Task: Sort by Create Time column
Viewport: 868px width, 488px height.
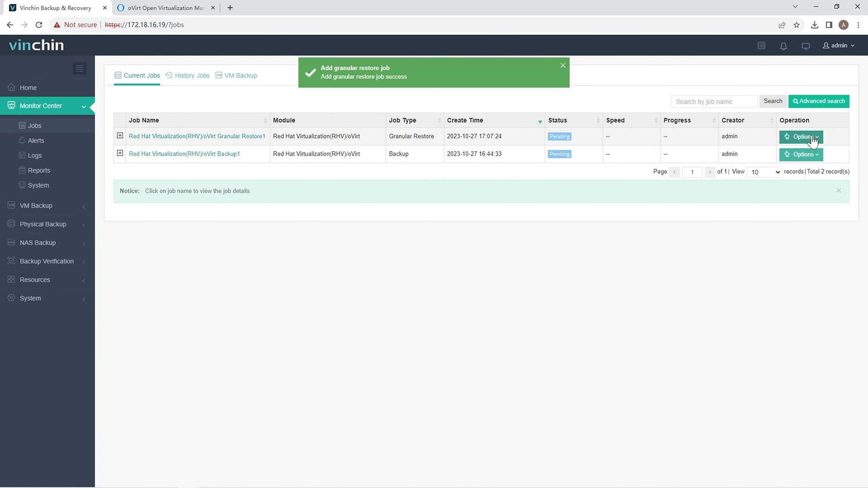Action: click(x=494, y=120)
